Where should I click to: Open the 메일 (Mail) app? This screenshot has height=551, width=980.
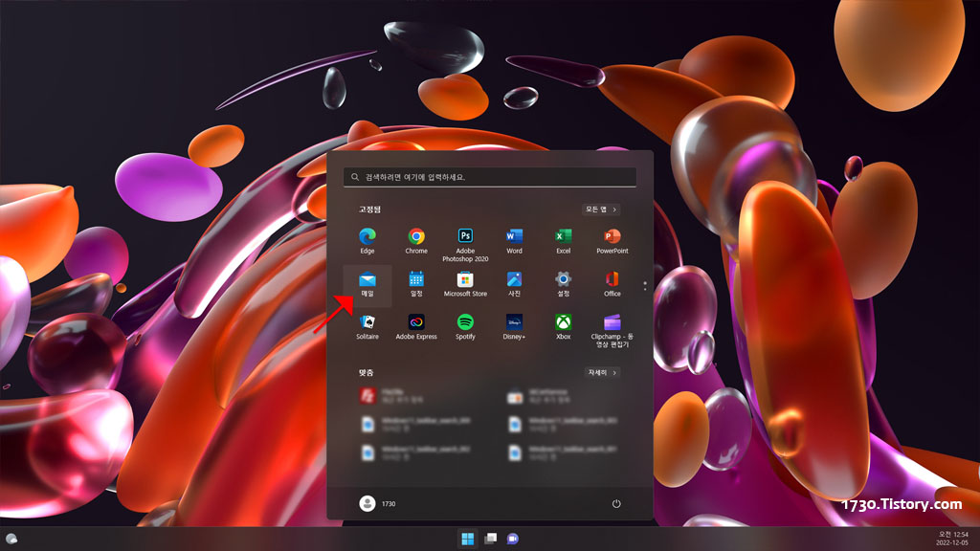[367, 285]
